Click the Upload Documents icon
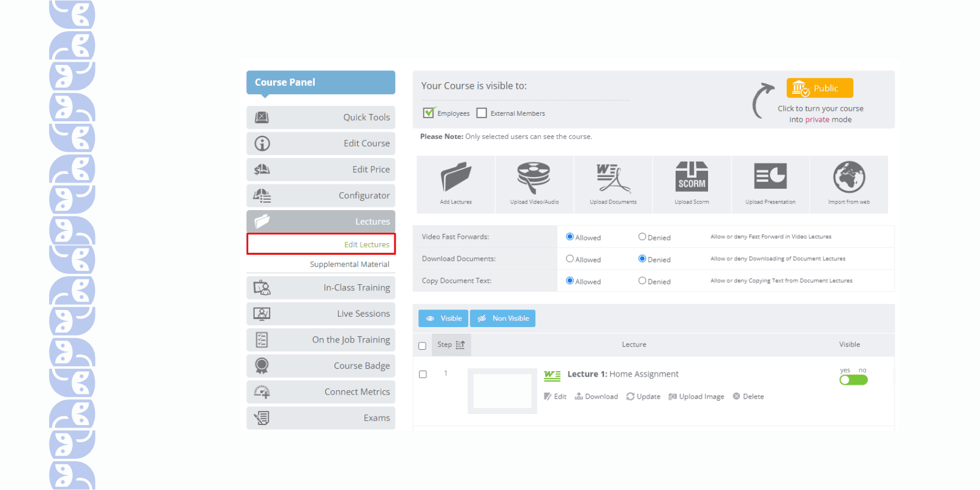 613,178
